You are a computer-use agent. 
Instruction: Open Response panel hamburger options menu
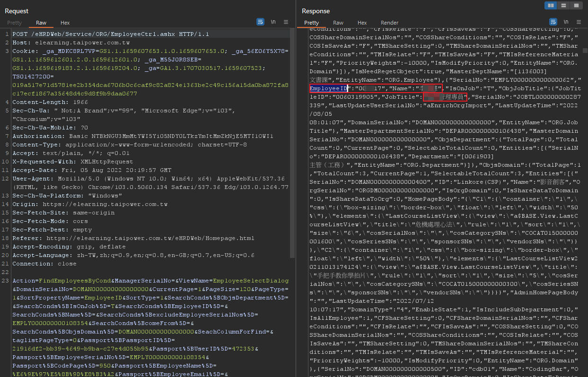(579, 22)
